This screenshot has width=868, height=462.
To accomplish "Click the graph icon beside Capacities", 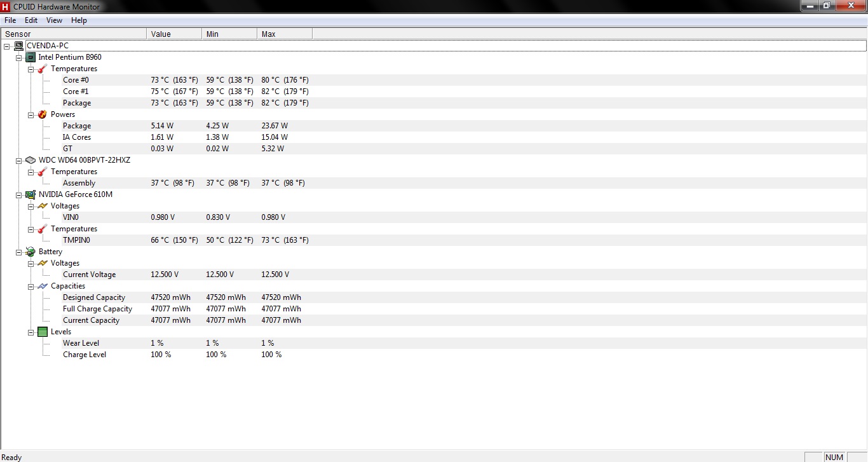I will point(43,286).
